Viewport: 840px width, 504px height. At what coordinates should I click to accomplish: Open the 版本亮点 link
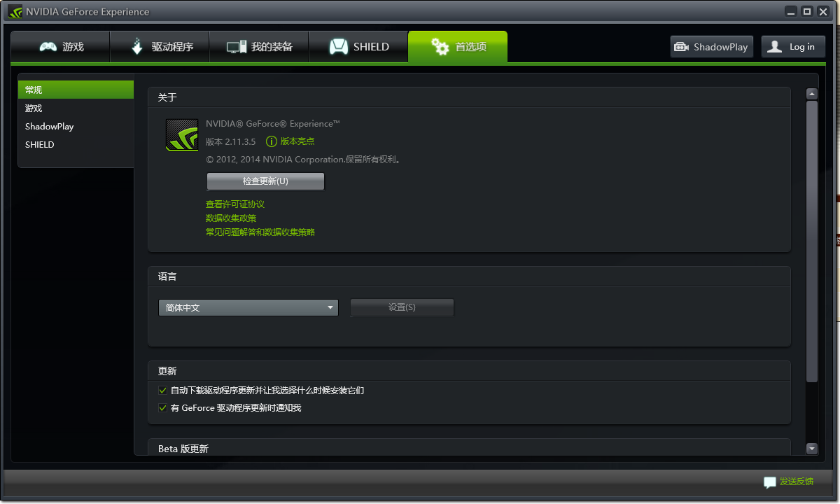[297, 141]
